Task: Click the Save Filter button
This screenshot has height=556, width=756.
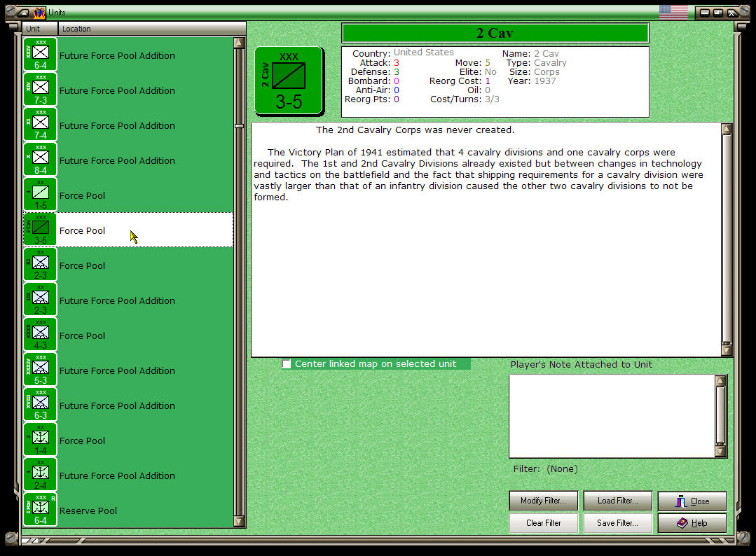Action: point(618,523)
